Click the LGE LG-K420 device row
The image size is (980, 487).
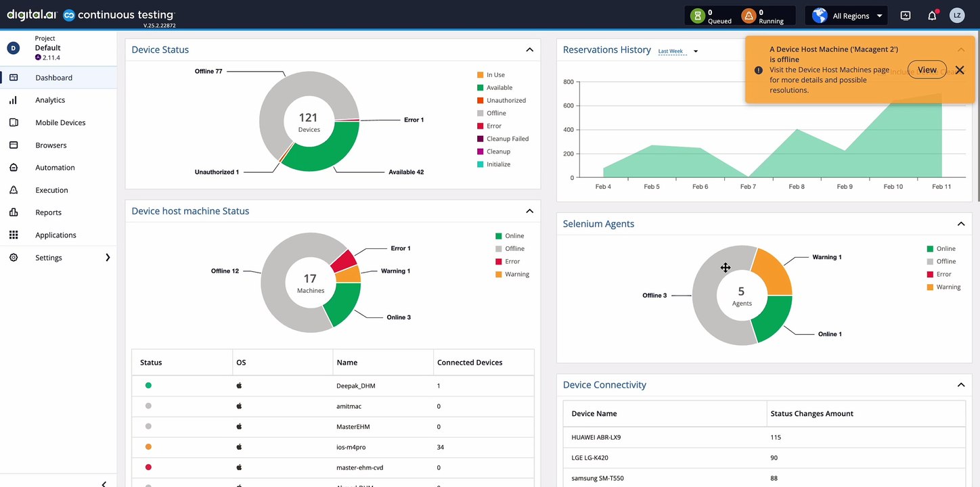click(764, 458)
